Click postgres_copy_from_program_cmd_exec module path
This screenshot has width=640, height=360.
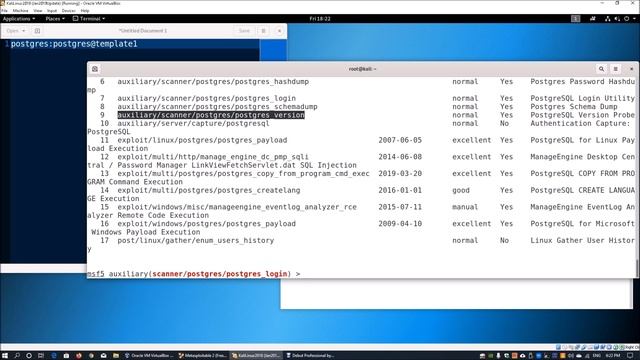pyautogui.click(x=243, y=173)
